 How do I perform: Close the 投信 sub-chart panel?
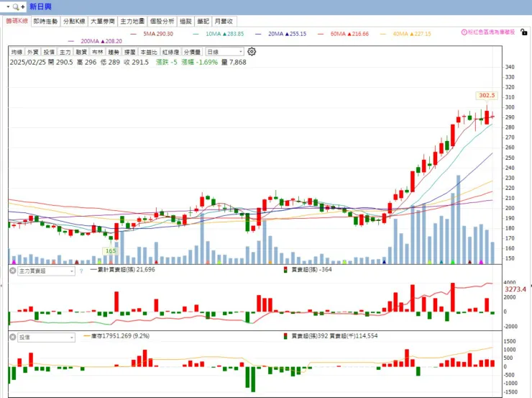[13, 337]
